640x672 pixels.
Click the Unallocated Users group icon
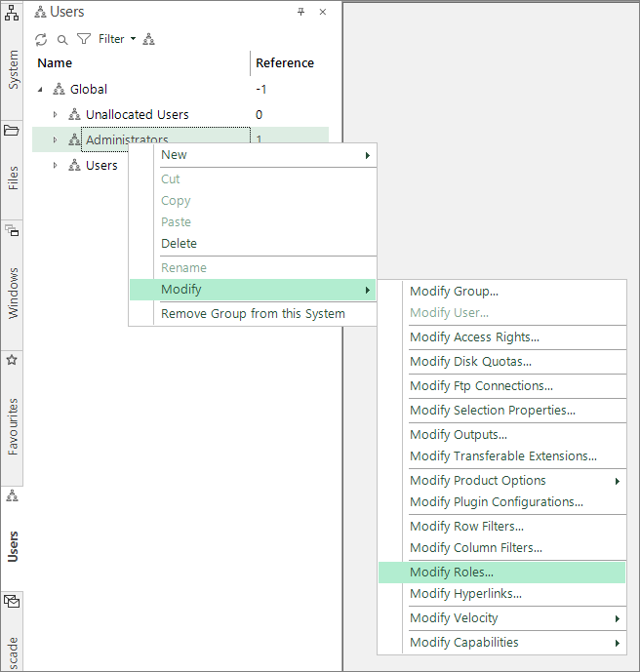pos(74,114)
